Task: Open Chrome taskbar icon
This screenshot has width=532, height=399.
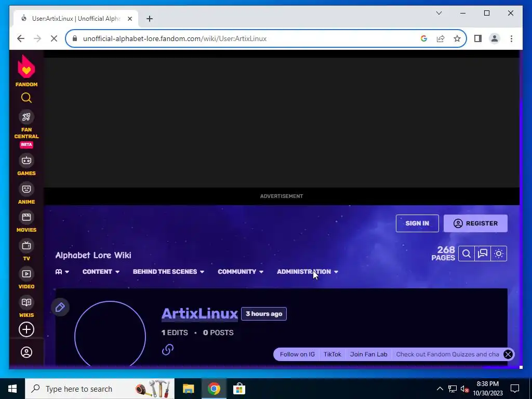Action: (214, 389)
